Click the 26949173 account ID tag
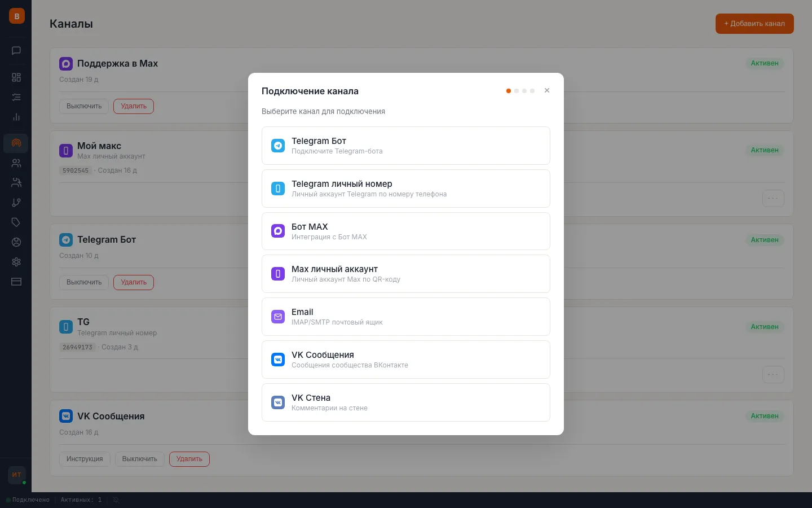 coord(77,347)
